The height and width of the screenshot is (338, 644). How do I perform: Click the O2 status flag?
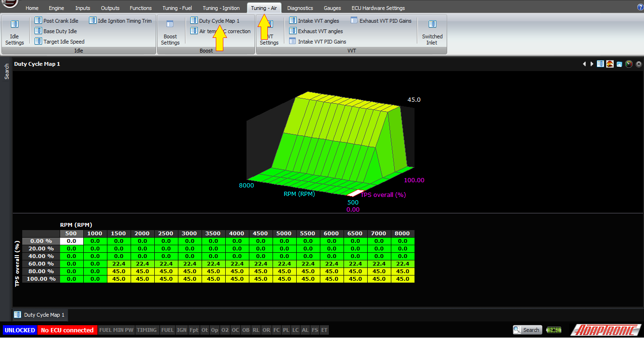click(x=225, y=330)
